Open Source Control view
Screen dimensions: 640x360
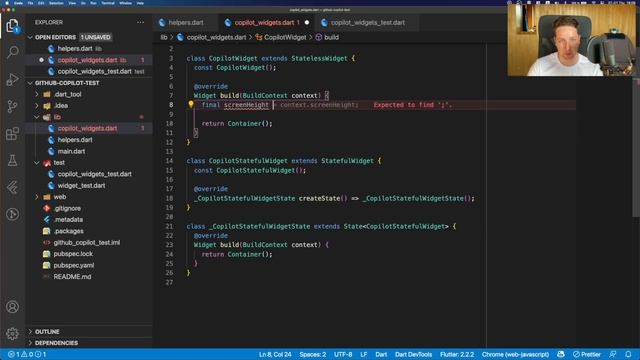[x=12, y=107]
